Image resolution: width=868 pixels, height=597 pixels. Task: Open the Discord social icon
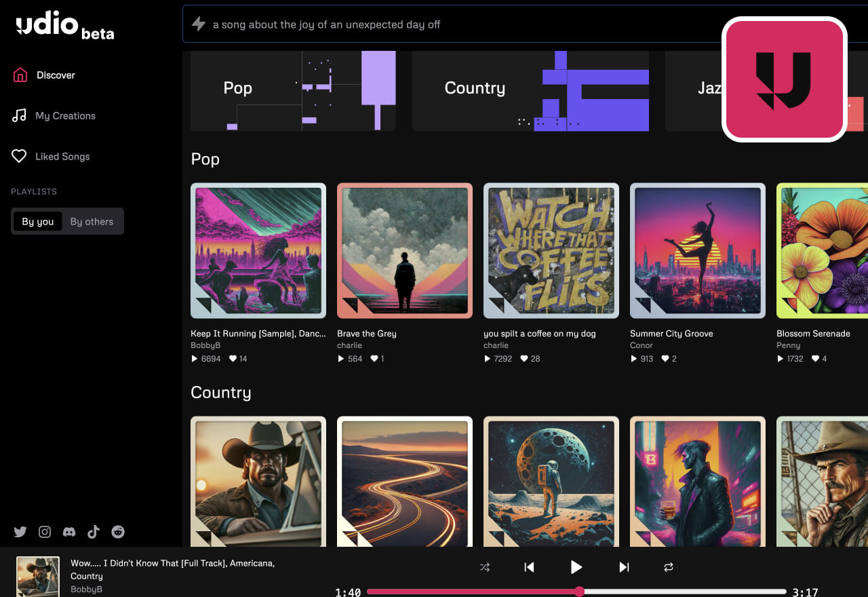(x=69, y=532)
